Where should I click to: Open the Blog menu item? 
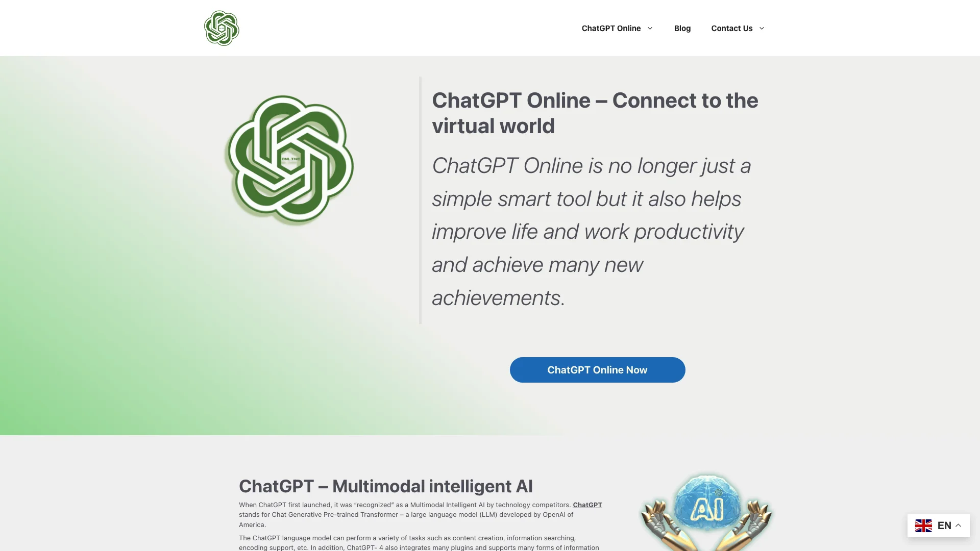tap(682, 28)
